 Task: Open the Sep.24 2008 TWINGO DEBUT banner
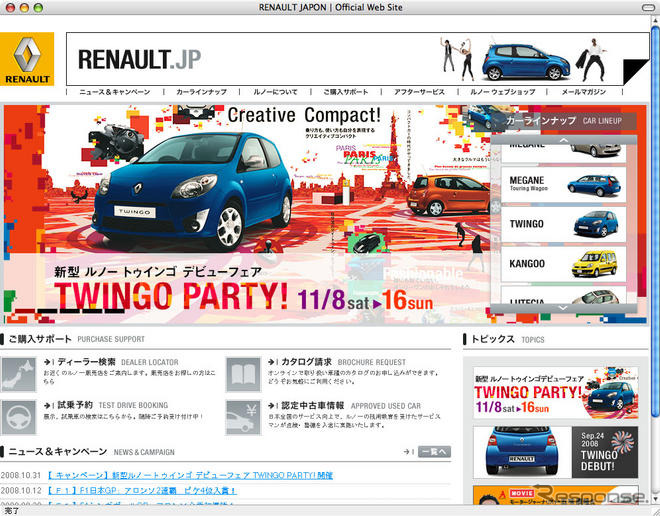point(556,452)
